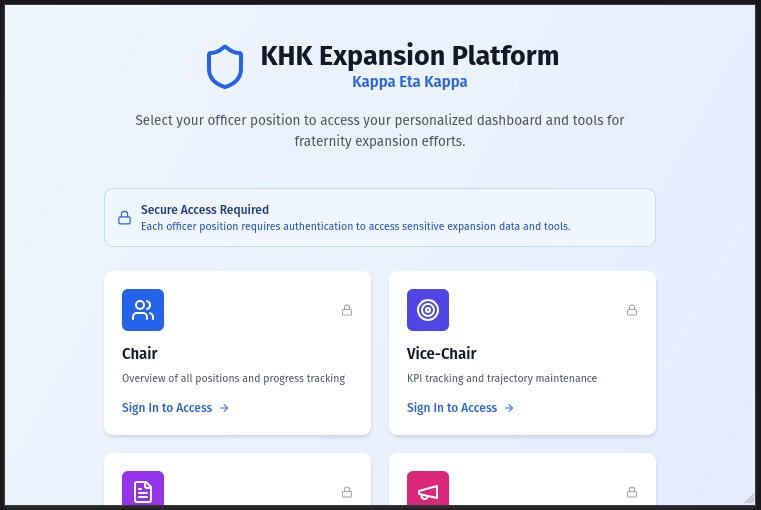
Task: Click the window resize grip in the corner
Action: [x=749, y=498]
